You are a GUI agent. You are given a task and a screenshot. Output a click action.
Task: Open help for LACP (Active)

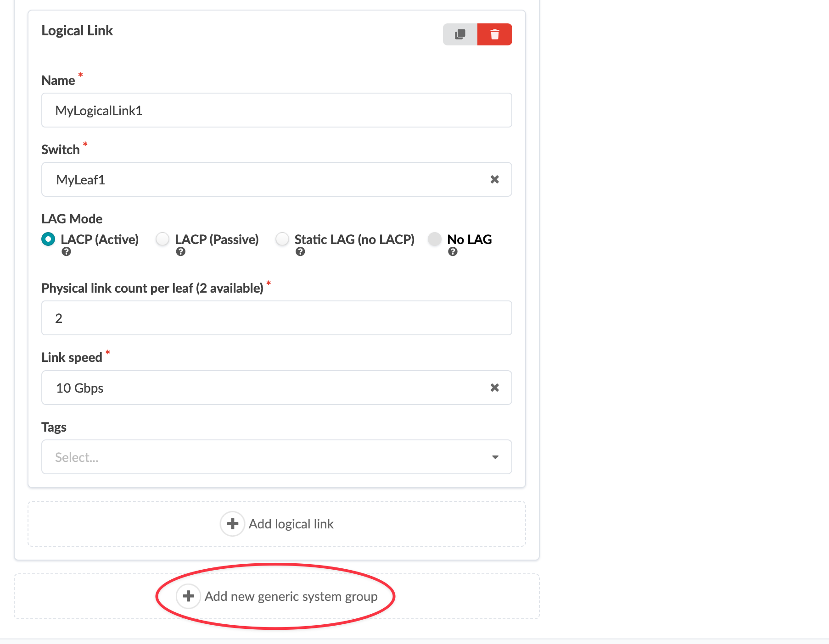pyautogui.click(x=67, y=251)
